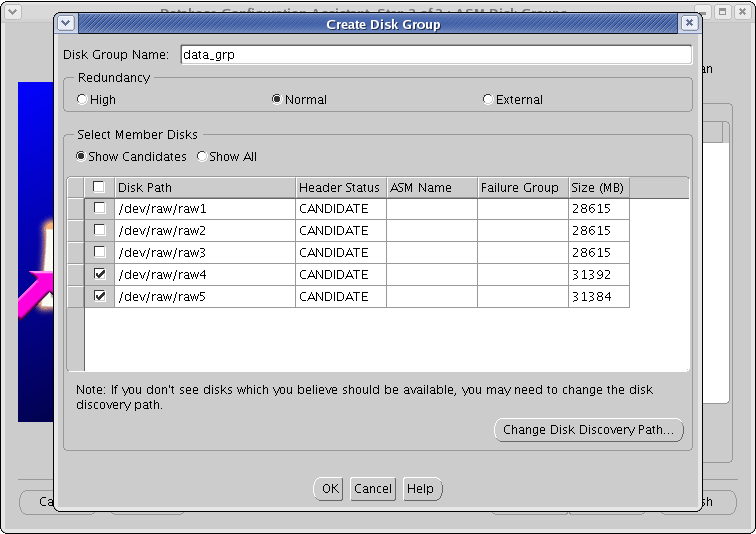Close the Create Disk Group dialog
The height and width of the screenshot is (534, 756).
[x=689, y=23]
